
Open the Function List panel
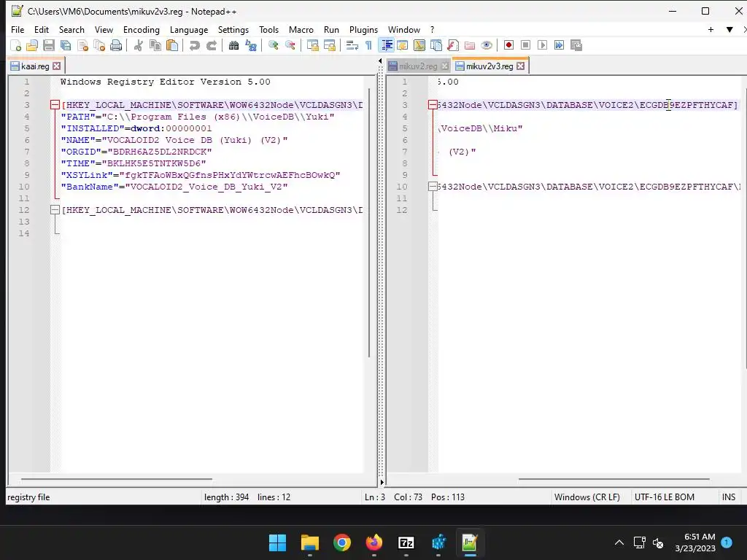453,45
